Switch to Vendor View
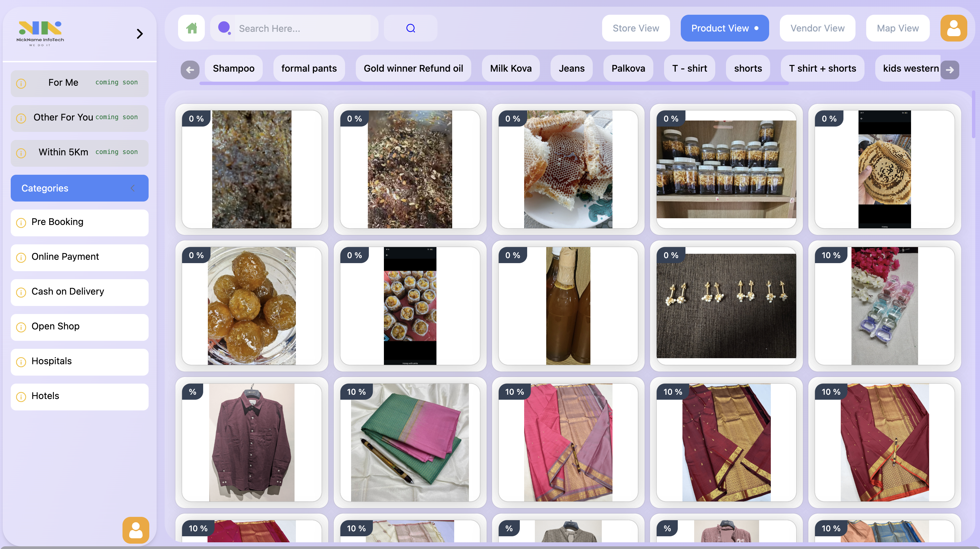This screenshot has width=980, height=549. click(817, 28)
